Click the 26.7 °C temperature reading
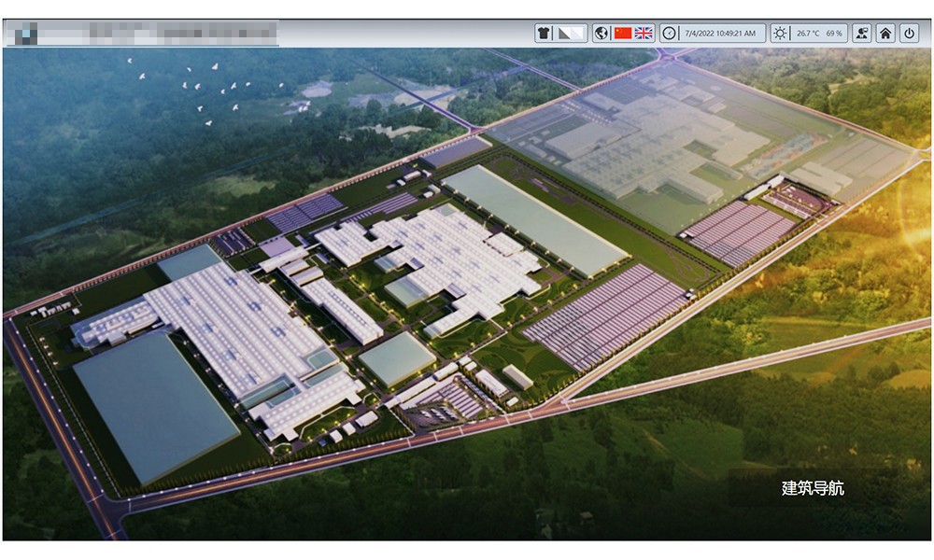 coord(808,34)
